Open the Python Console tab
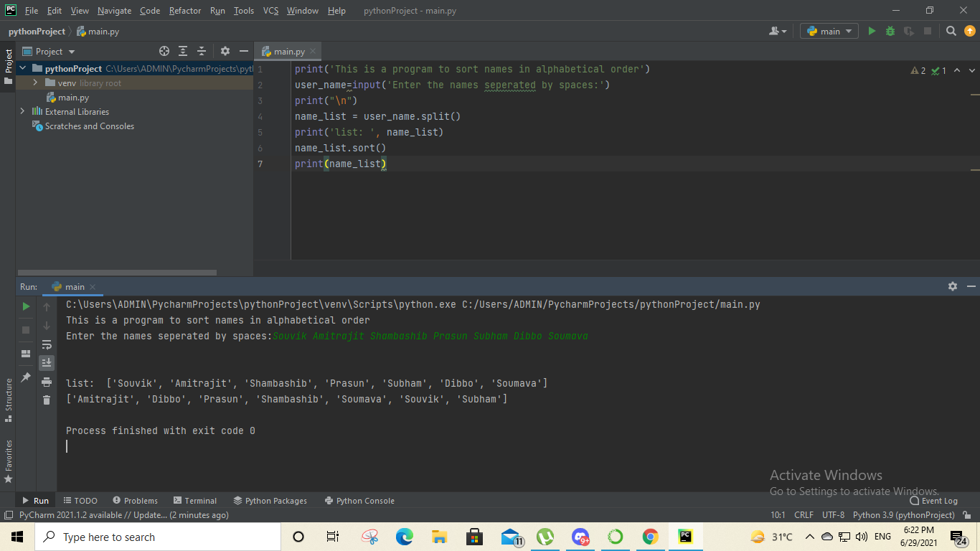 click(x=359, y=501)
